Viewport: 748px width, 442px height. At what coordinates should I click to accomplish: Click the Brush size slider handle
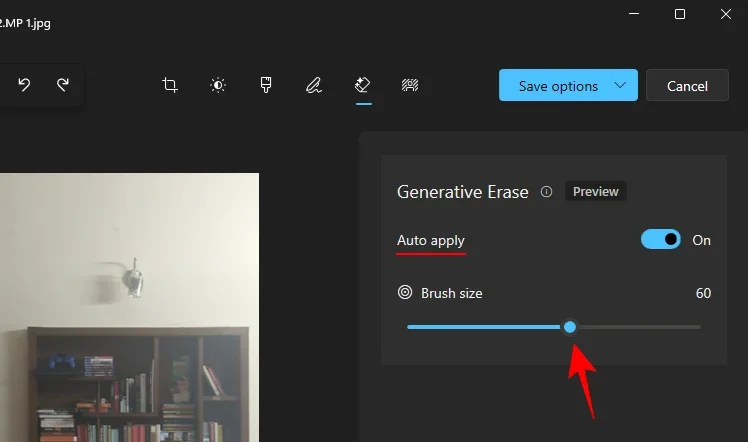pos(570,327)
